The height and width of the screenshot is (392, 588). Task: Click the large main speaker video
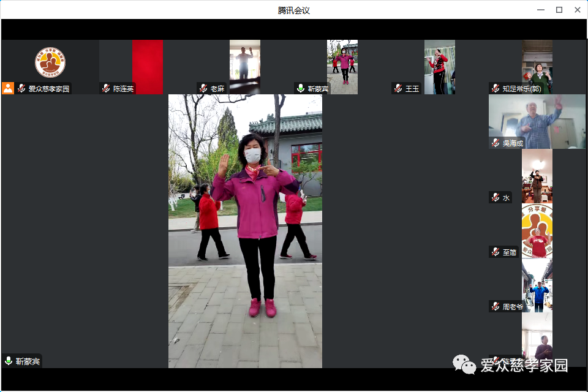[245, 231]
